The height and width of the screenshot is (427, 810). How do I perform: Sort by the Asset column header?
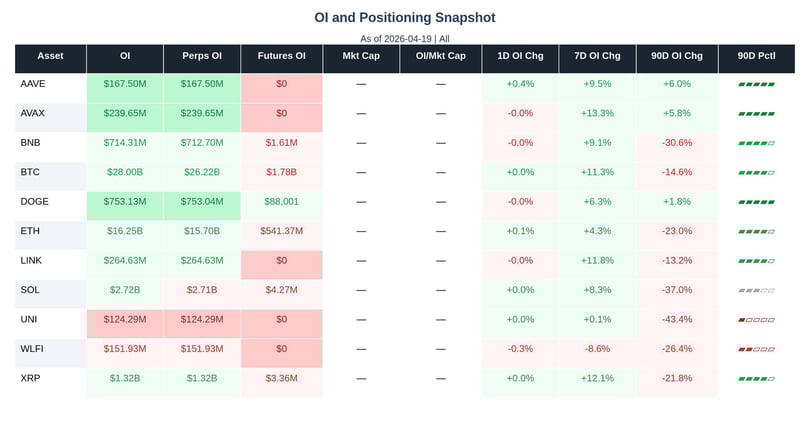point(50,57)
